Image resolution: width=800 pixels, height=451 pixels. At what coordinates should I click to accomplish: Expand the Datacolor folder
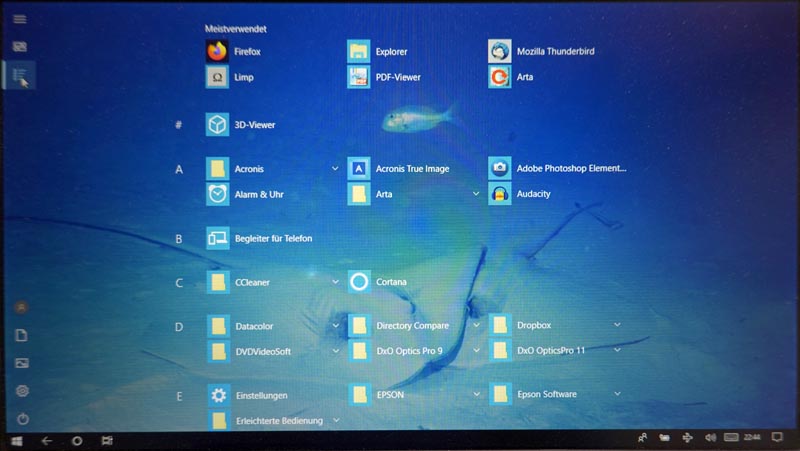tap(336, 325)
